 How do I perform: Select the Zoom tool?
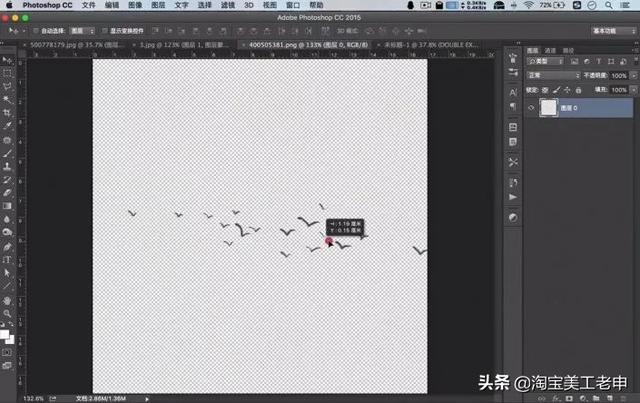[7, 314]
